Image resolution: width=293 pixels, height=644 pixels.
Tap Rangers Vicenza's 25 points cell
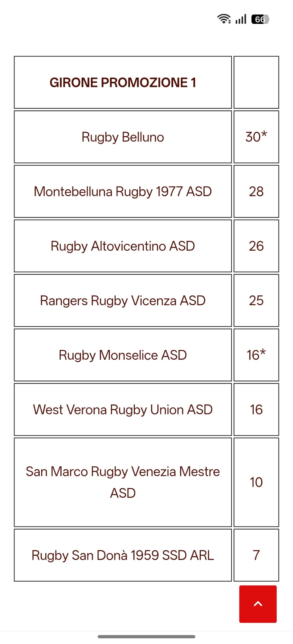(256, 301)
